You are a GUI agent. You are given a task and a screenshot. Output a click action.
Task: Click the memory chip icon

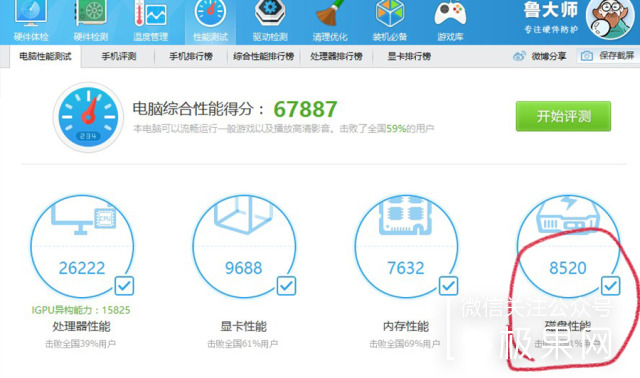coord(405,216)
